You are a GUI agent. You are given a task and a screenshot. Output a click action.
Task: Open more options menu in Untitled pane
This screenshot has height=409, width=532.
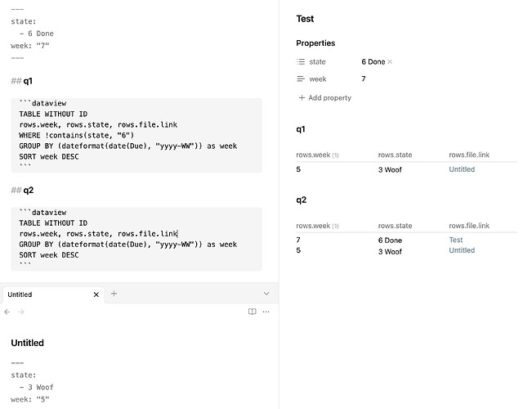pyautogui.click(x=266, y=312)
